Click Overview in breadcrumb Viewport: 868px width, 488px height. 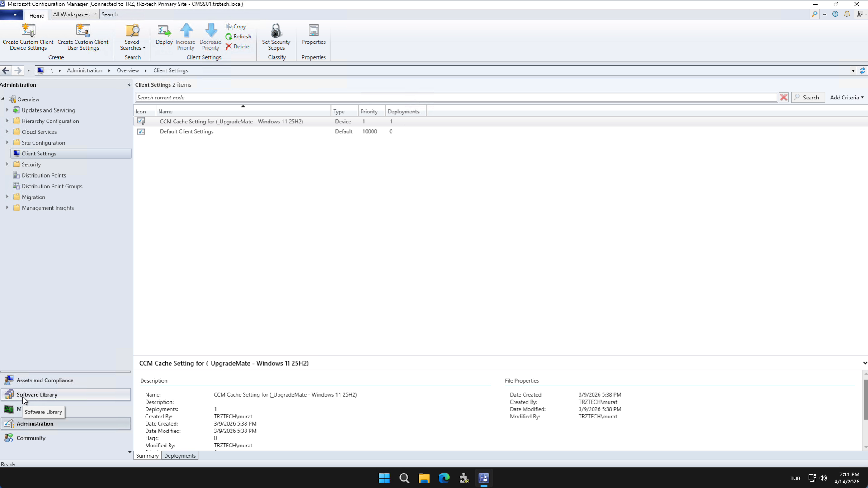pyautogui.click(x=127, y=70)
